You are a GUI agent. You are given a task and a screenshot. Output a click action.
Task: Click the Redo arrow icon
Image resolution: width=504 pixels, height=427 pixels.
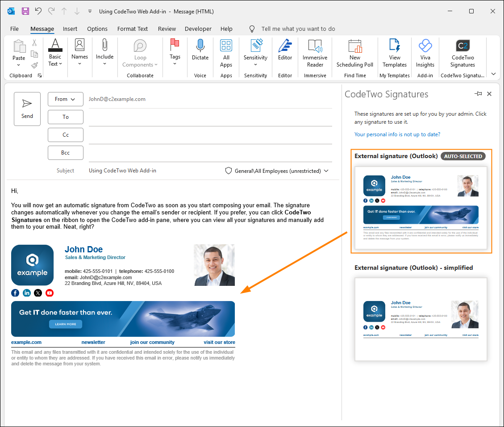point(51,11)
